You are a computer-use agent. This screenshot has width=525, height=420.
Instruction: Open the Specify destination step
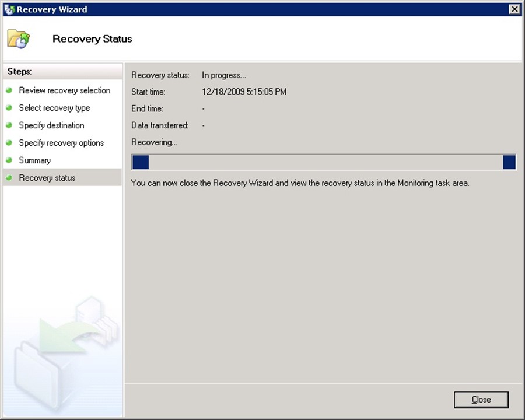[x=51, y=125]
